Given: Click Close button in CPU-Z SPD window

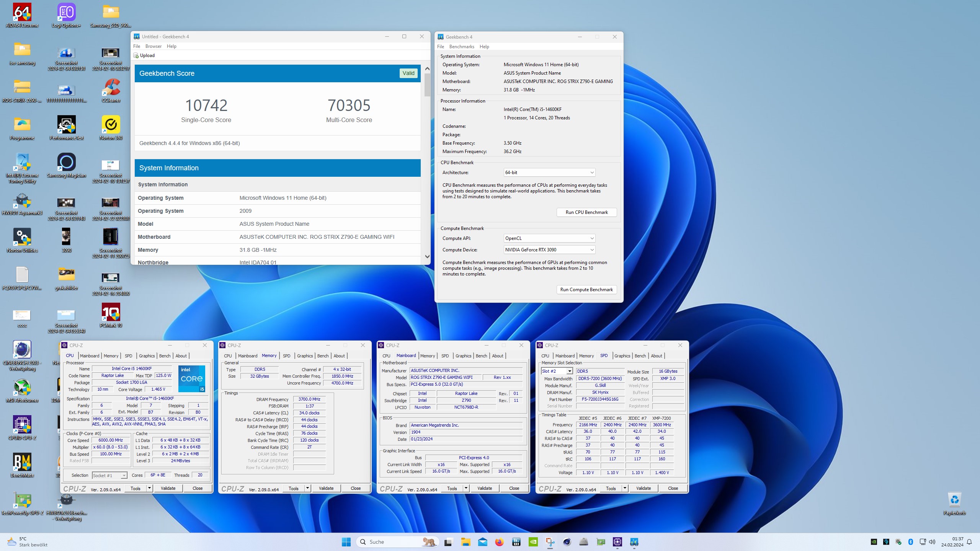Looking at the screenshot, I should [673, 488].
